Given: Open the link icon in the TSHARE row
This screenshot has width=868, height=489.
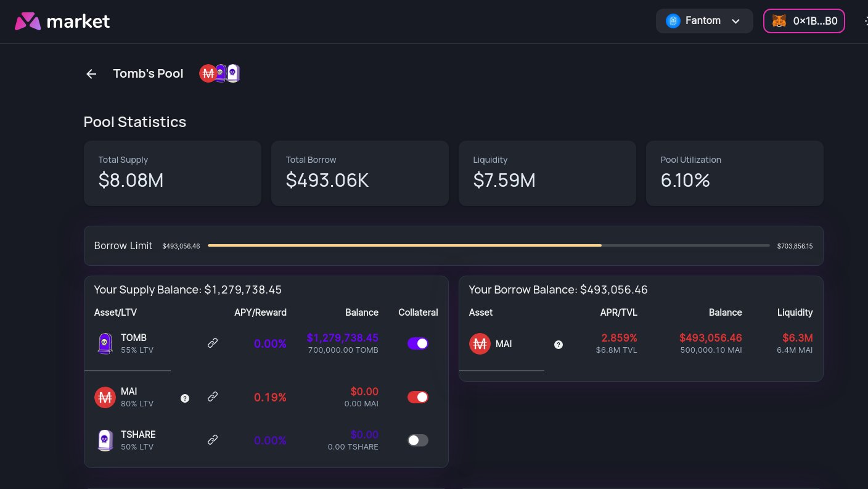Looking at the screenshot, I should pyautogui.click(x=213, y=440).
